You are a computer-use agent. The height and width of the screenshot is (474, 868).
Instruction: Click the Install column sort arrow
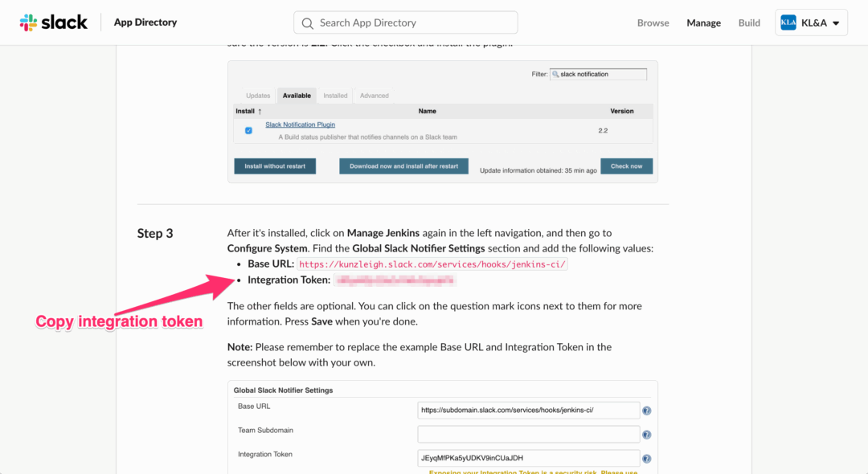pyautogui.click(x=258, y=111)
